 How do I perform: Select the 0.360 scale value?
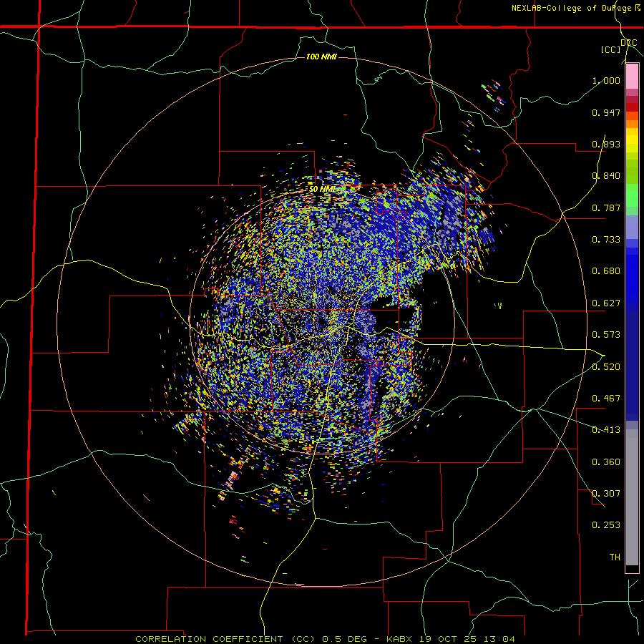[x=606, y=462]
